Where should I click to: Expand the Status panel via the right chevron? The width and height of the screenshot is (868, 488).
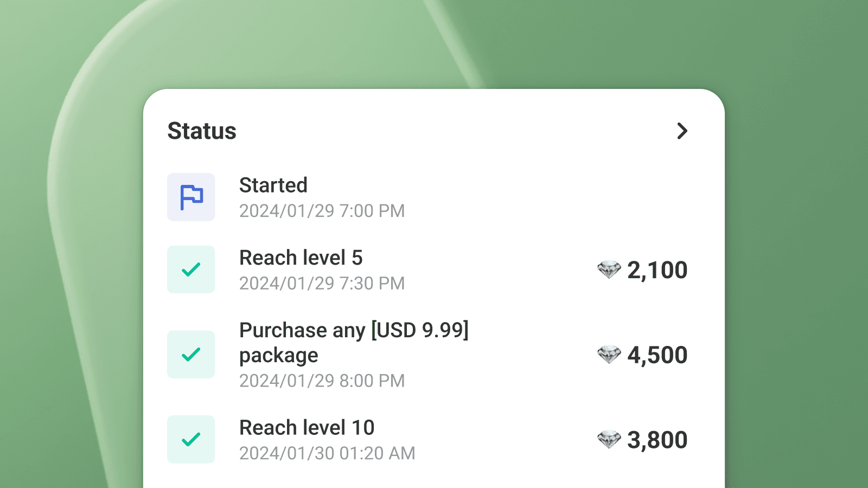[682, 131]
